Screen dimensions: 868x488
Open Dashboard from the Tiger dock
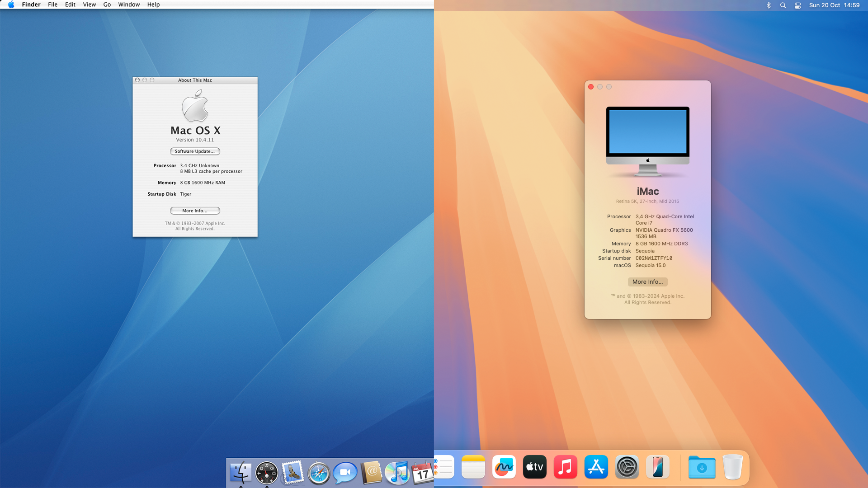[x=267, y=473]
